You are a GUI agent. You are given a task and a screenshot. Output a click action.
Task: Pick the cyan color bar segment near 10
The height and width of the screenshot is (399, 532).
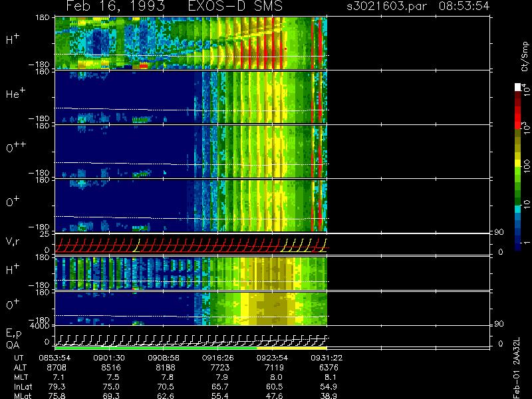pyautogui.click(x=518, y=209)
